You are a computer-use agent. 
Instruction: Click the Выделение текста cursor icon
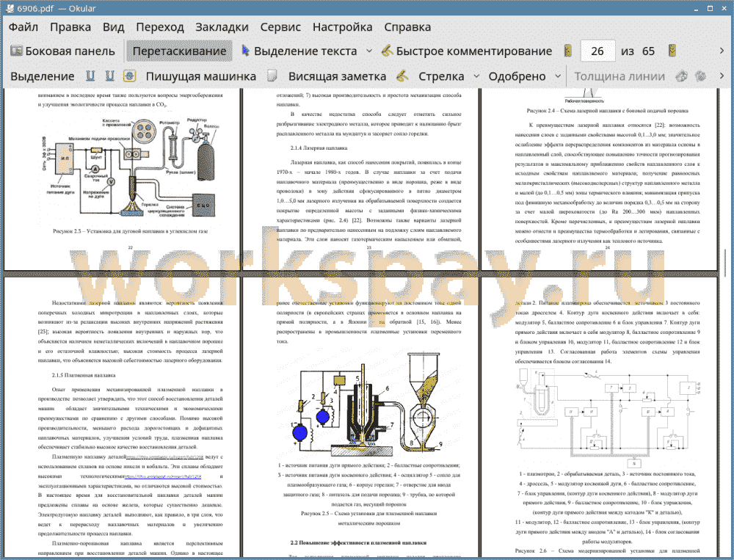coord(245,51)
